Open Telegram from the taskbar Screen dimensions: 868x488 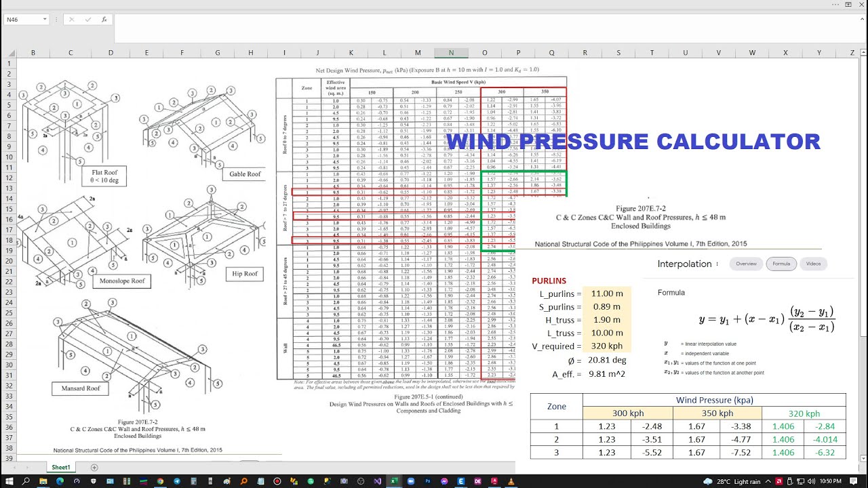pyautogui.click(x=177, y=481)
